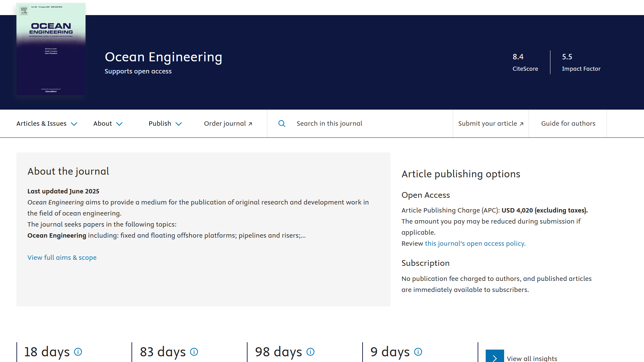Click info icon next to 18 days
This screenshot has height=362, width=644.
click(78, 352)
